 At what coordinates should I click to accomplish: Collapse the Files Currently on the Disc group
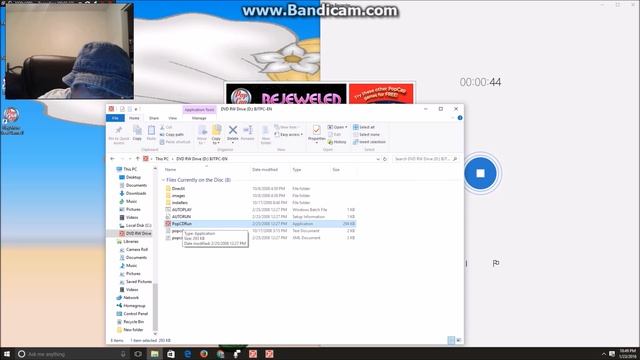point(163,180)
